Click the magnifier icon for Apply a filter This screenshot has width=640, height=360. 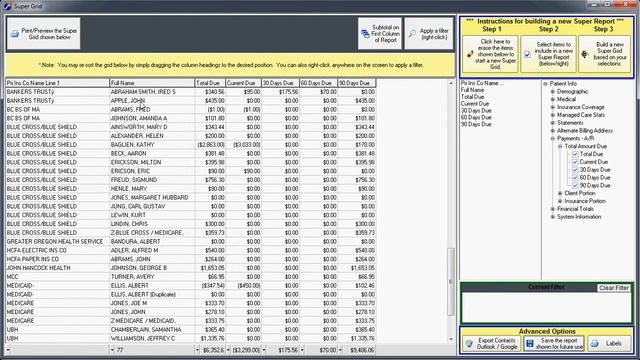(x=412, y=34)
